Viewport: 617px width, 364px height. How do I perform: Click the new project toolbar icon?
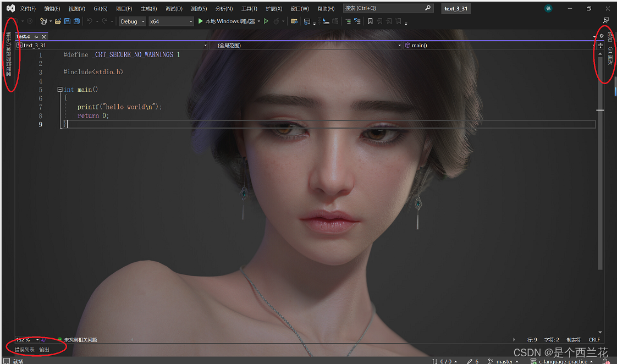[x=43, y=21]
